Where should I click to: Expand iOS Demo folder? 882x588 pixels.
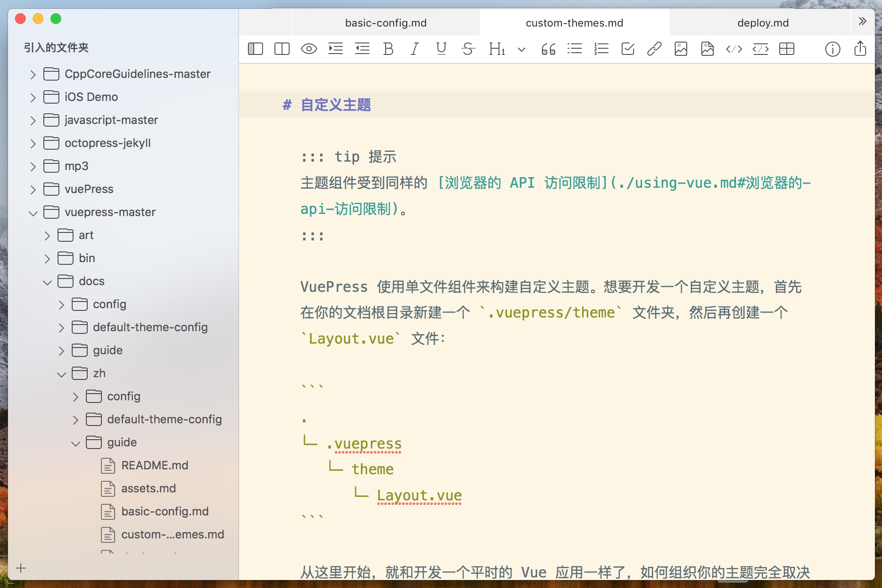tap(33, 97)
